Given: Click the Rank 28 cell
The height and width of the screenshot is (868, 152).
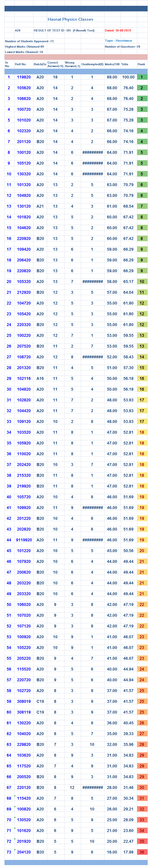Looking at the screenshot, I should (x=142, y=745).
